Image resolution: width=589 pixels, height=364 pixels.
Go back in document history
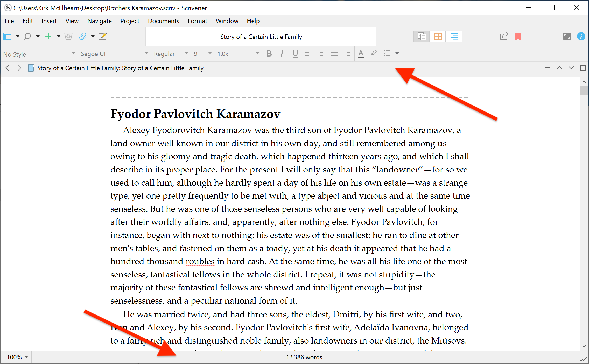pos(7,68)
